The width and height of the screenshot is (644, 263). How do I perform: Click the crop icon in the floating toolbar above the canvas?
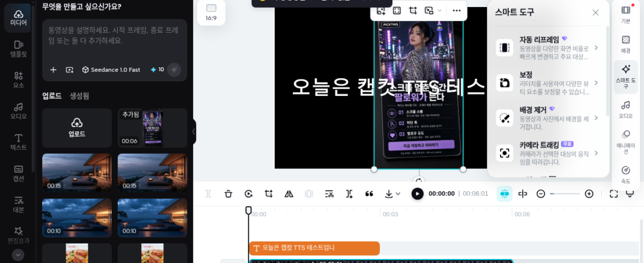413,11
